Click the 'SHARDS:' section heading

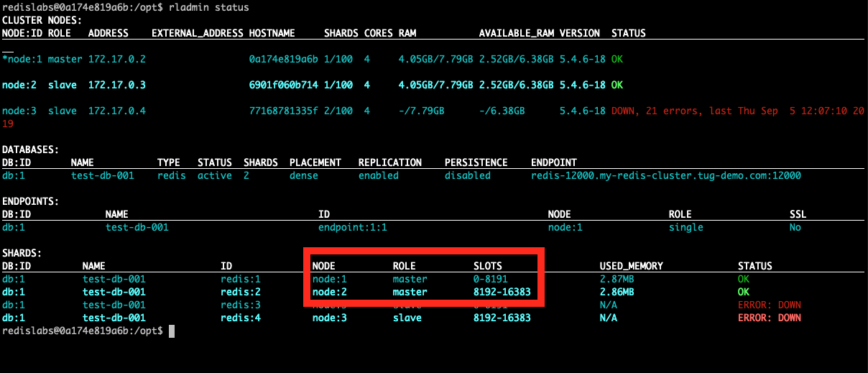click(22, 253)
